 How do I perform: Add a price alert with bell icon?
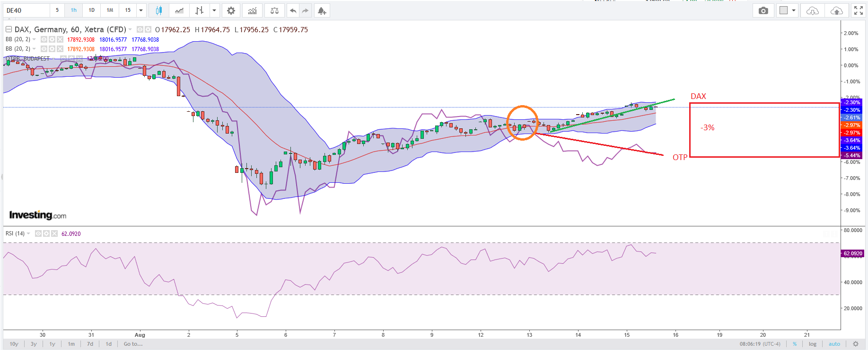click(322, 10)
